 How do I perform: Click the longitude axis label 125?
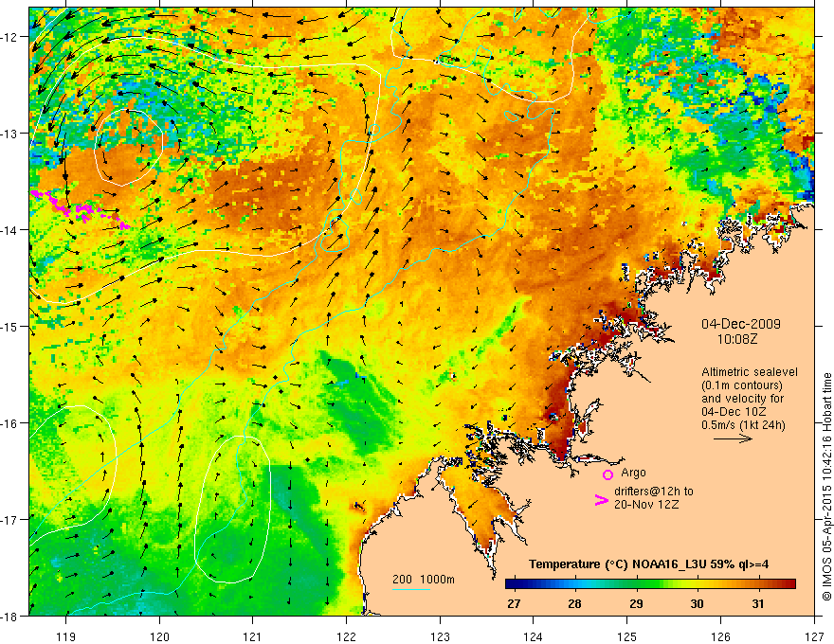click(x=627, y=636)
